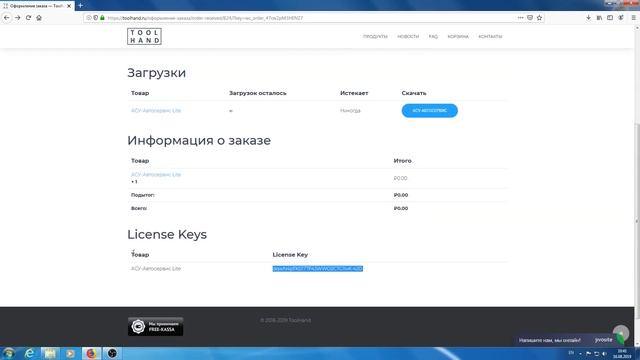This screenshot has width=640, height=360.
Task: Open the media player taskbar icon
Action: 70,353
